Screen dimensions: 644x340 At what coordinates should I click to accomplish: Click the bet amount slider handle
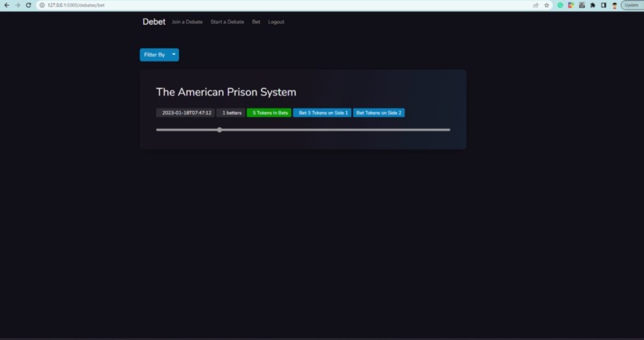[x=220, y=130]
